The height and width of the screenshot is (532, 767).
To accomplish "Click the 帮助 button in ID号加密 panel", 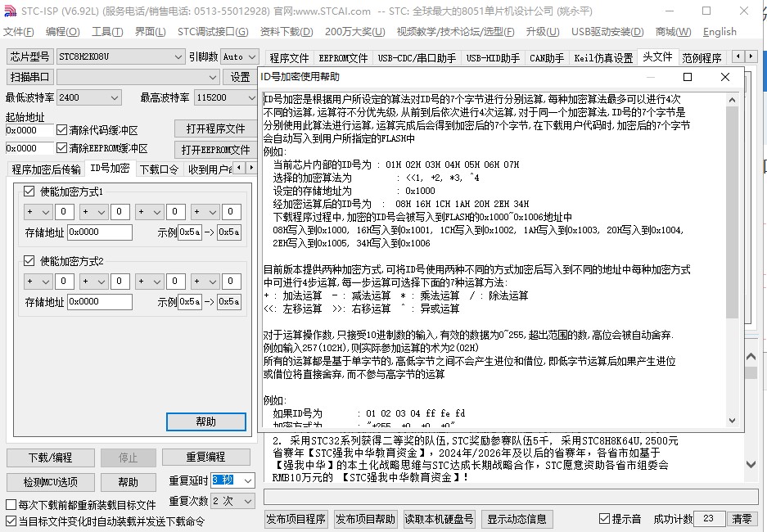I will click(206, 422).
